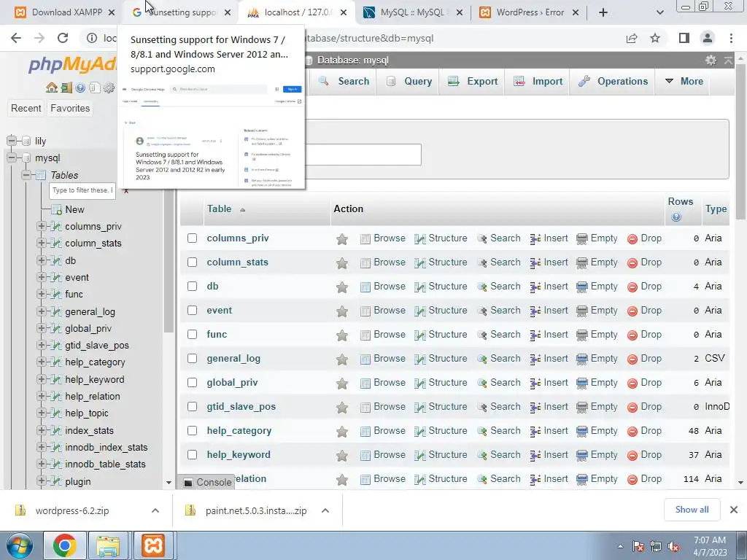Check the event table checkbox
This screenshot has height=560, width=747.
pos(192,311)
